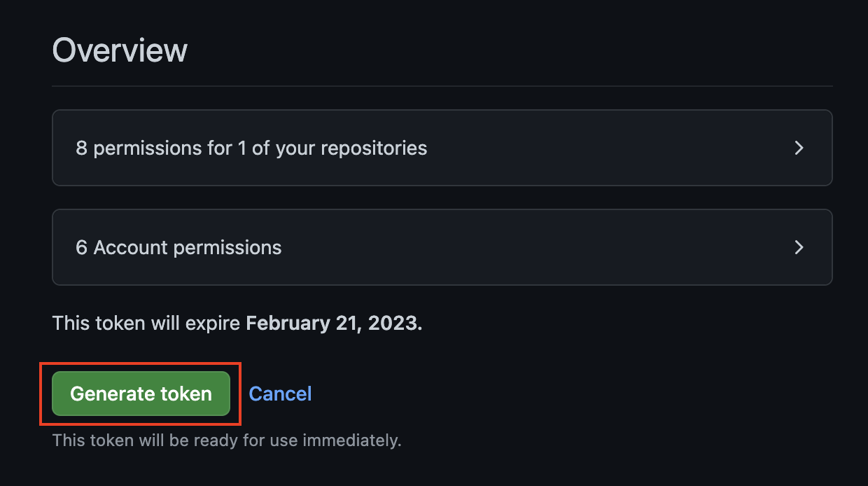Click the right arrow beside Account permissions
The image size is (868, 486).
799,247
